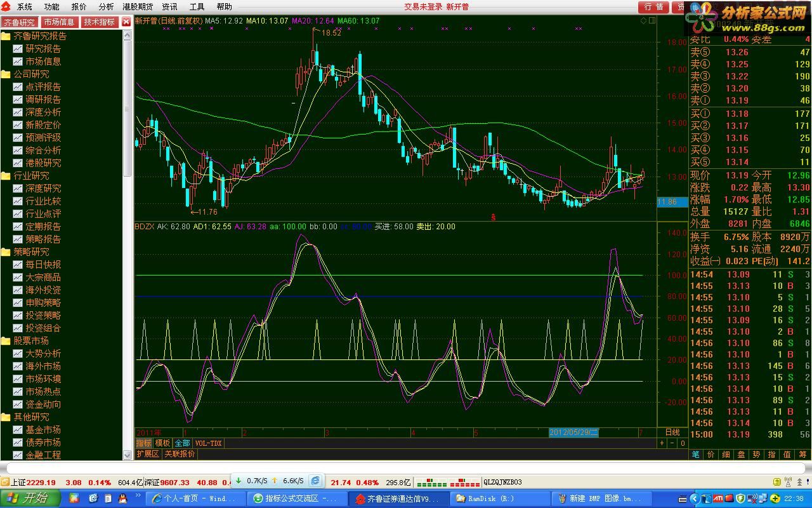The width and height of the screenshot is (812, 508).
Task: Click the 综合分析 chart icon
Action: click(x=18, y=150)
